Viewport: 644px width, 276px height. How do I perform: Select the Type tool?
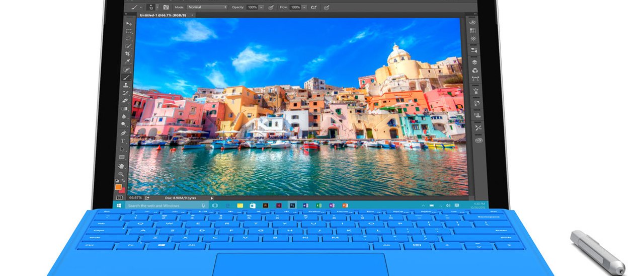pos(123,141)
